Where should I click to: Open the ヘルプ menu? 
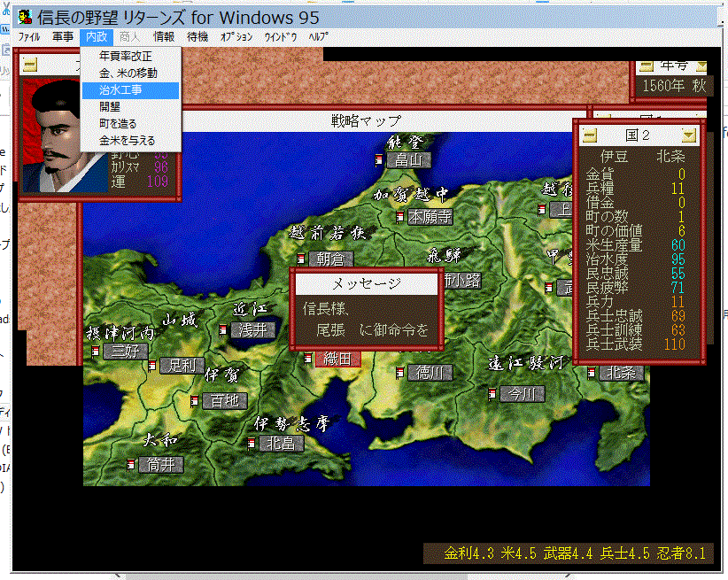point(319,37)
